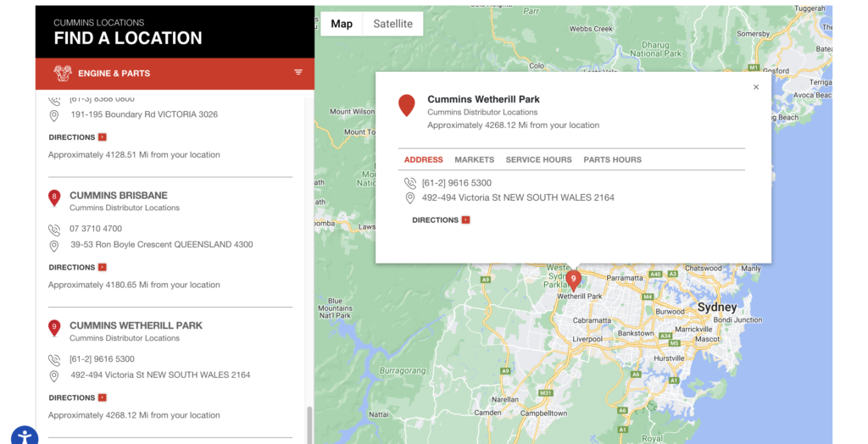The image size is (868, 444).
Task: Click popup phone number [61-2] 9616 5300
Action: (x=457, y=183)
